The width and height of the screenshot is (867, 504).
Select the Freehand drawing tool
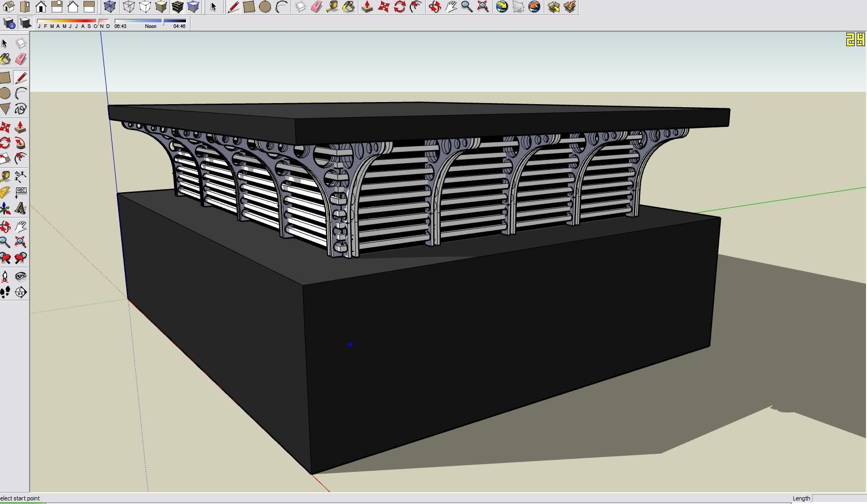(x=21, y=109)
